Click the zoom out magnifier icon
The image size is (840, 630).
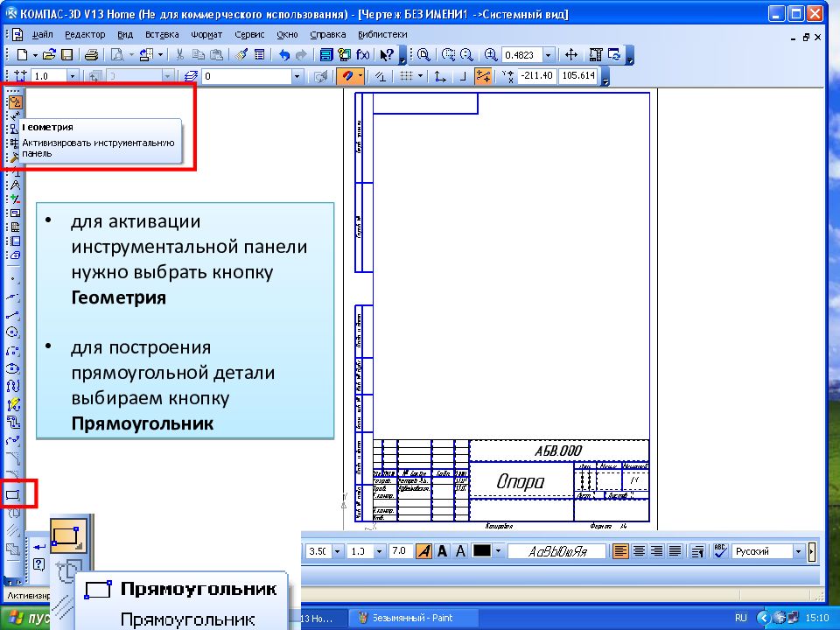pos(466,54)
